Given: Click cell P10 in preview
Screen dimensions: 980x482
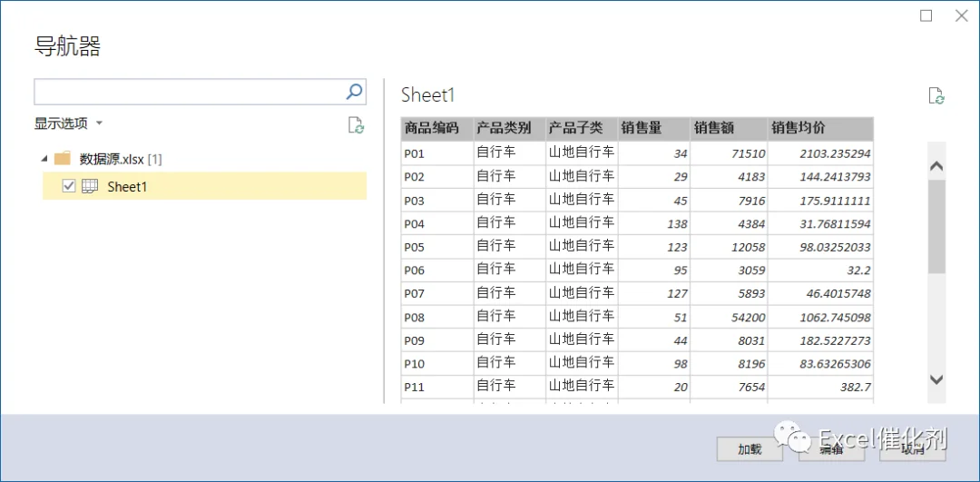Looking at the screenshot, I should 436,364.
